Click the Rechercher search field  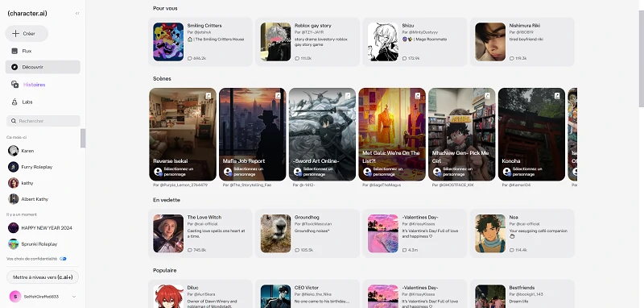click(43, 121)
